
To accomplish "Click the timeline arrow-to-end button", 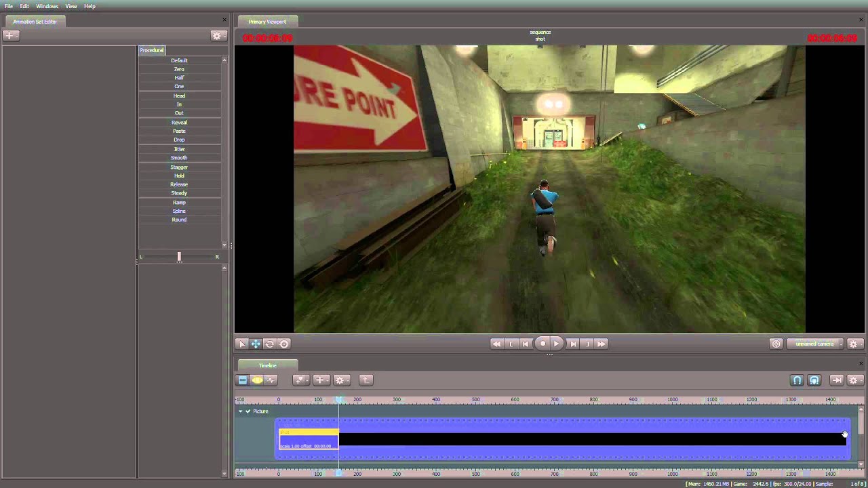I will tap(837, 380).
